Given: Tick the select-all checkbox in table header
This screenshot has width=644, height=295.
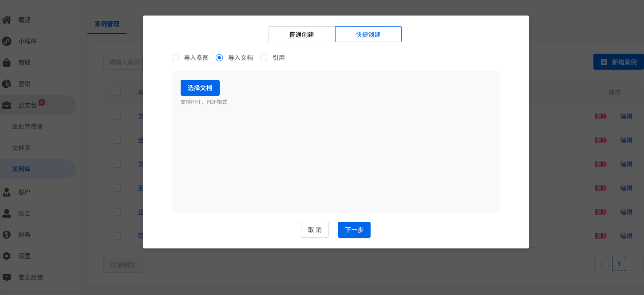Looking at the screenshot, I should (x=117, y=92).
